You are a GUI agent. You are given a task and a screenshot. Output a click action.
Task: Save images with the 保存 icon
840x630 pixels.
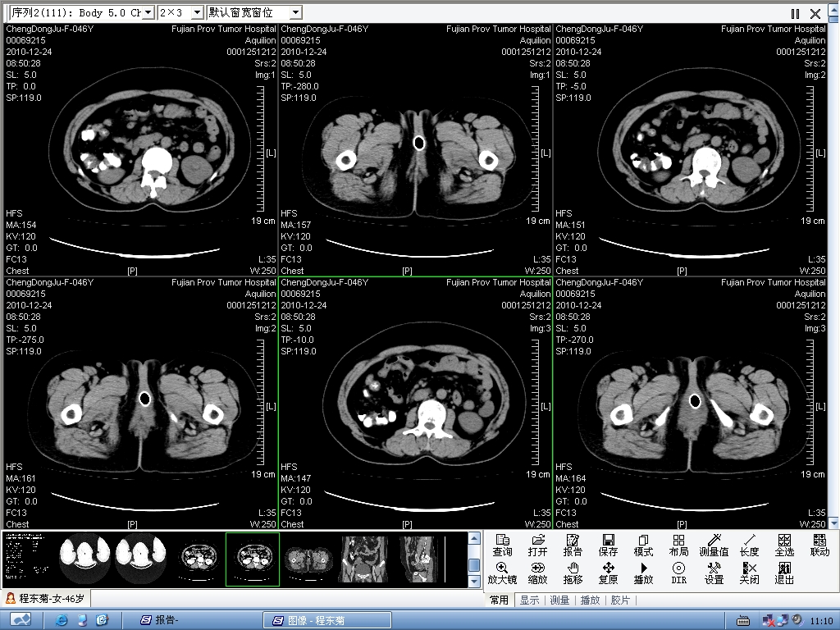[608, 546]
